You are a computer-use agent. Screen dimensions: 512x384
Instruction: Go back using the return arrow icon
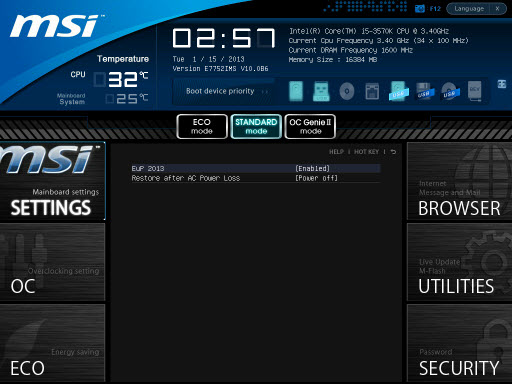393,152
